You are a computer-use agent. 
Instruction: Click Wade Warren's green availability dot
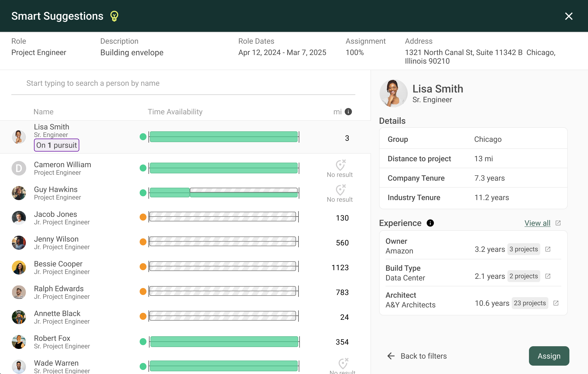143,366
